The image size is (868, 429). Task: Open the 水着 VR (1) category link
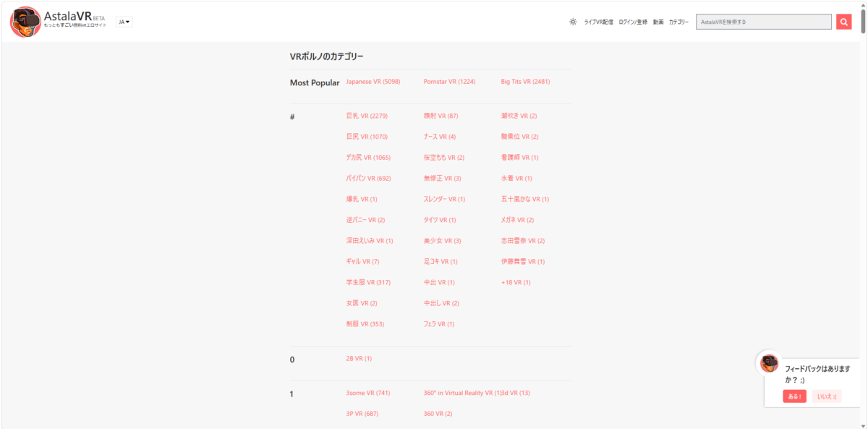pos(516,178)
